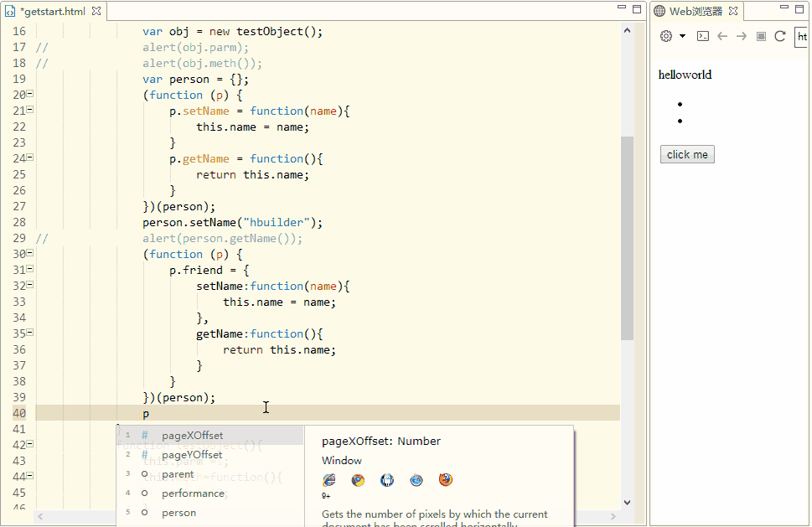This screenshot has height=527, width=812.
Task: Collapse code fold at line 32
Action: [x=30, y=285]
